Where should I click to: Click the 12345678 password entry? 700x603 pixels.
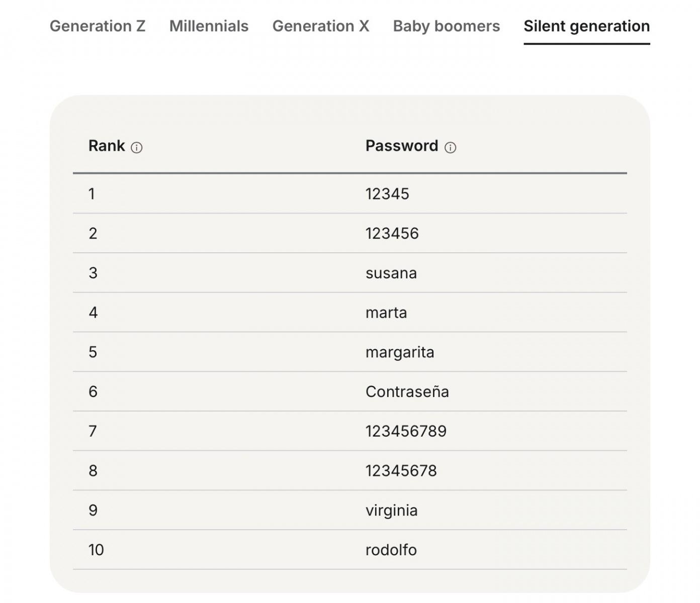pyautogui.click(x=401, y=471)
